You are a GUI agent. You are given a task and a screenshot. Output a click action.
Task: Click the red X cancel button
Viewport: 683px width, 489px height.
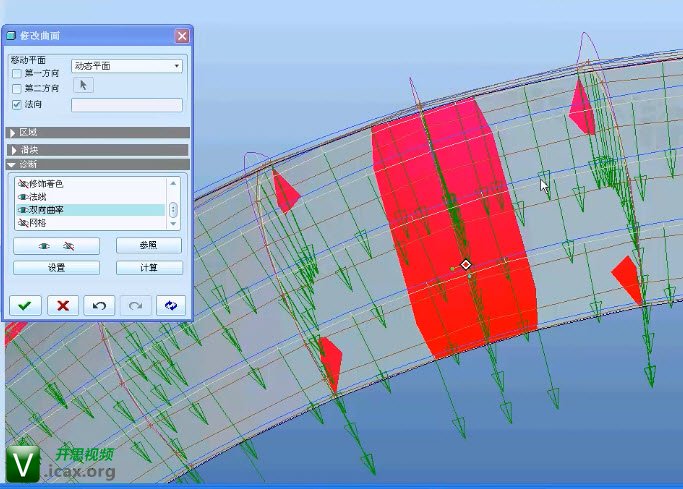pyautogui.click(x=62, y=305)
